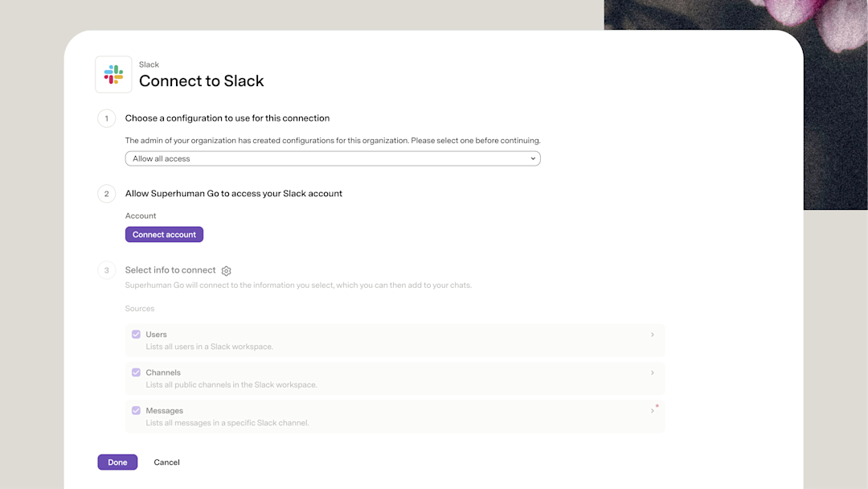This screenshot has height=489, width=868.
Task: Expand the Messages row chevron
Action: click(x=652, y=411)
